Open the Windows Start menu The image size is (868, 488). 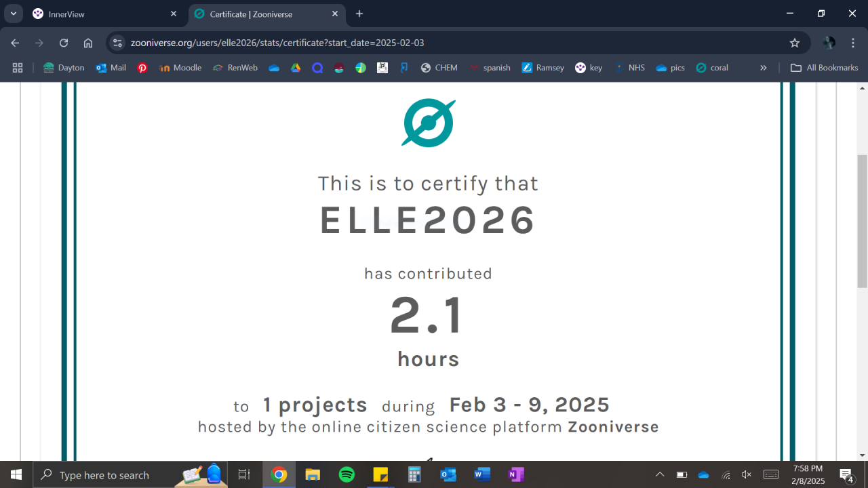(16, 474)
